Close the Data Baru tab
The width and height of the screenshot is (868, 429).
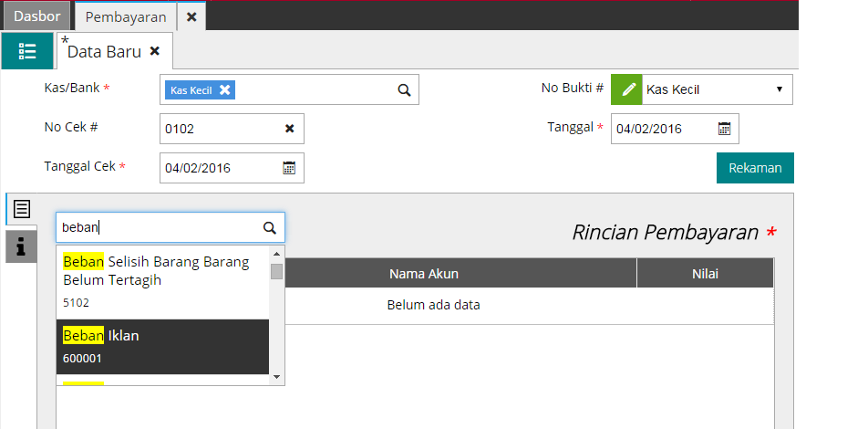pos(155,51)
